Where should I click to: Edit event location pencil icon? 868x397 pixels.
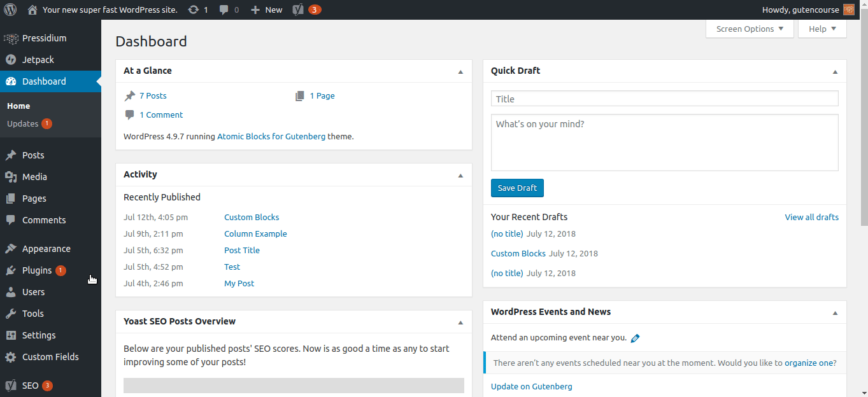pos(635,338)
